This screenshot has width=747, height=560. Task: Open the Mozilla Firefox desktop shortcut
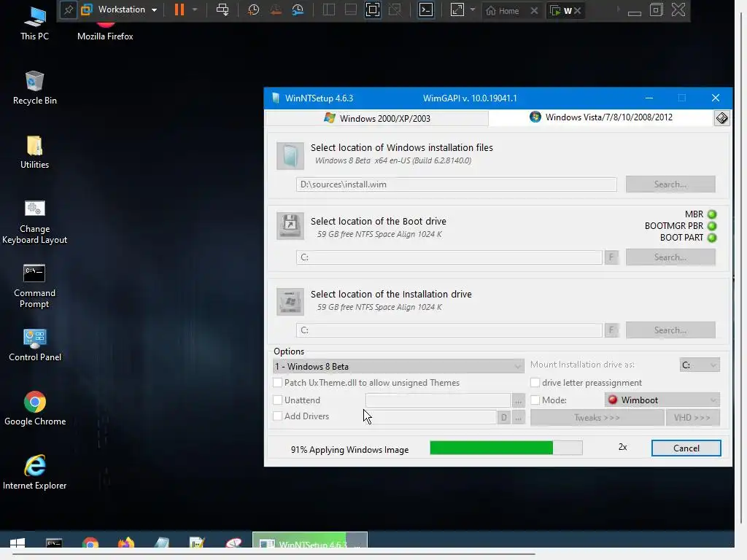(105, 31)
